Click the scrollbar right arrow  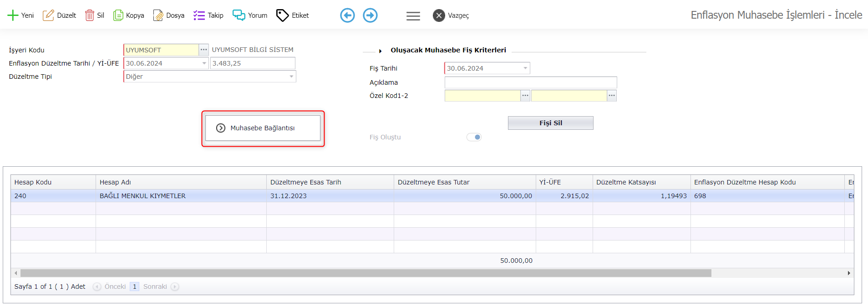pyautogui.click(x=849, y=273)
